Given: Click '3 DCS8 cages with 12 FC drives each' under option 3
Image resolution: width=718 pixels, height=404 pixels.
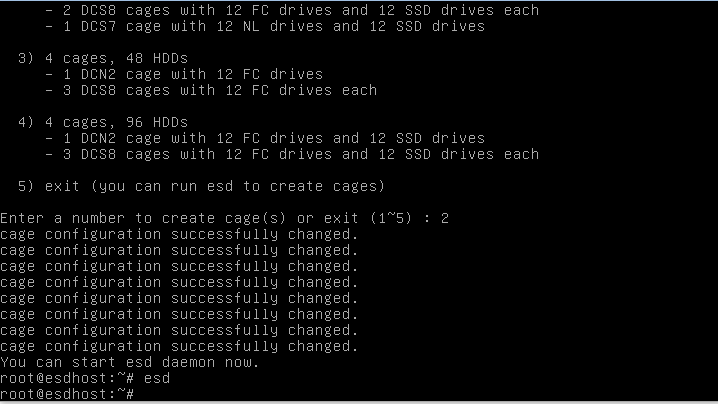Looking at the screenshot, I should 211,90.
